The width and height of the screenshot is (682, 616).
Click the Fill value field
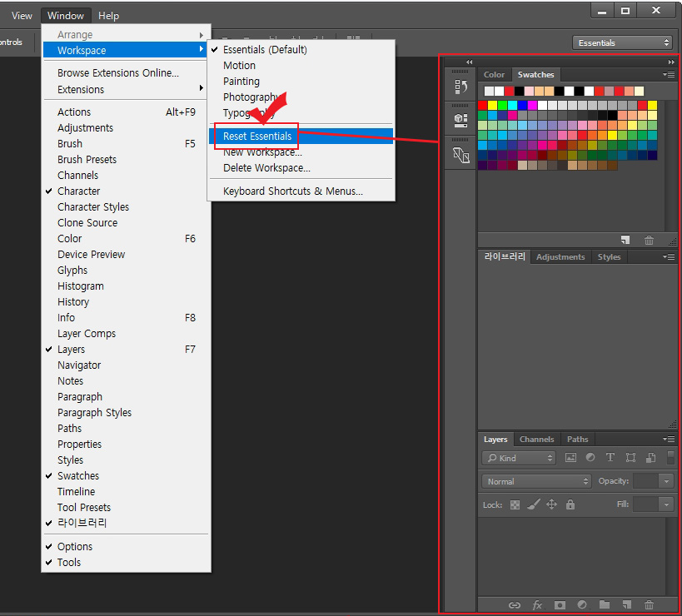646,504
